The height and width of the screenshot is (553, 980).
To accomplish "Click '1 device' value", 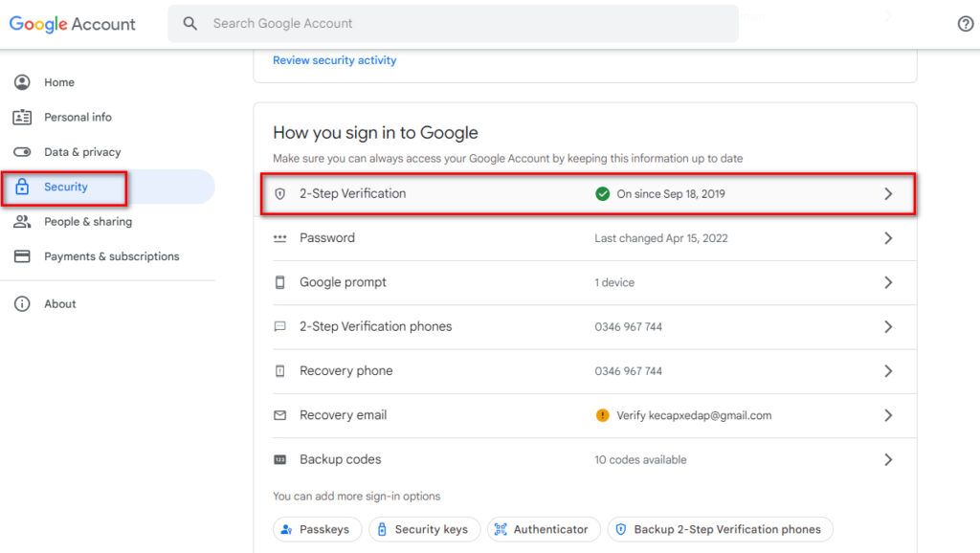I will [x=614, y=282].
